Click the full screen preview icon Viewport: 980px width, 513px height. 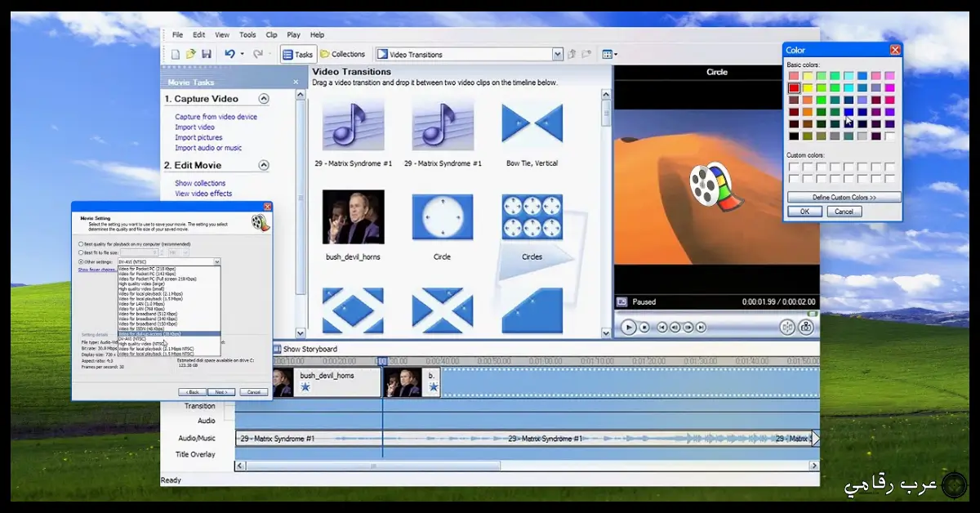[x=787, y=327]
